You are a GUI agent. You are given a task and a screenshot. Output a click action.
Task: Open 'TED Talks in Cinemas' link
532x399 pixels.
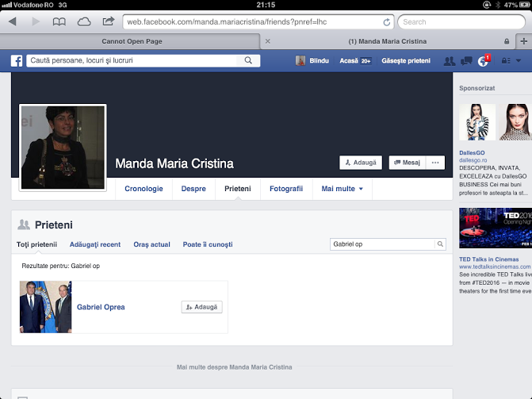pyautogui.click(x=489, y=259)
